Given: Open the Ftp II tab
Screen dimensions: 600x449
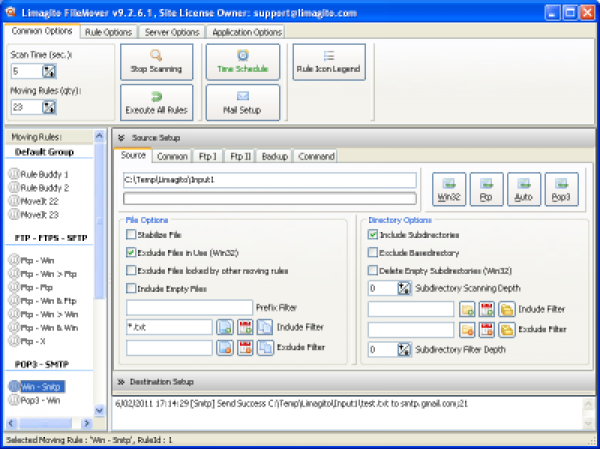Looking at the screenshot, I should (x=240, y=156).
